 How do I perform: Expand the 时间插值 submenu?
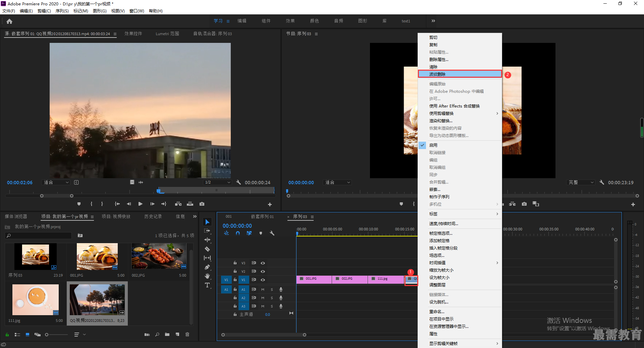[x=460, y=263]
